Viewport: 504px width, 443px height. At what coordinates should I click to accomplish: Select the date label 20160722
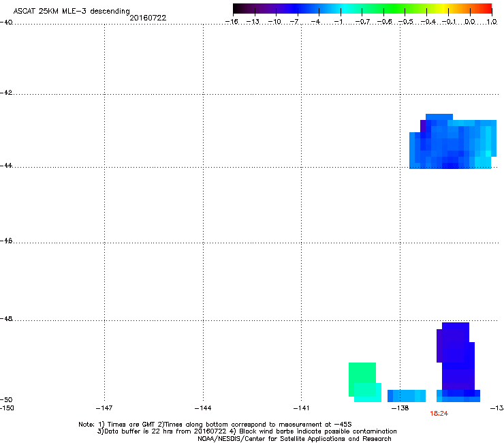tap(148, 18)
